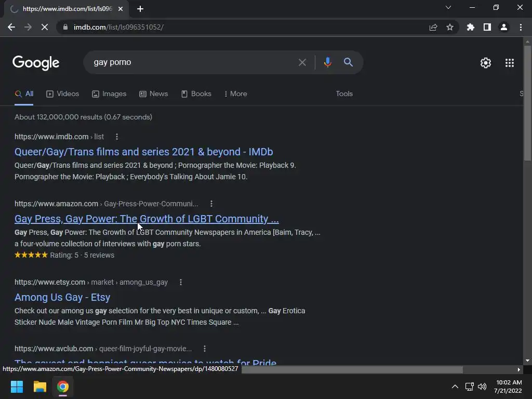The height and width of the screenshot is (399, 532).
Task: Open the IMDb Queer/Gay/Trans films list result
Action: [x=143, y=152]
